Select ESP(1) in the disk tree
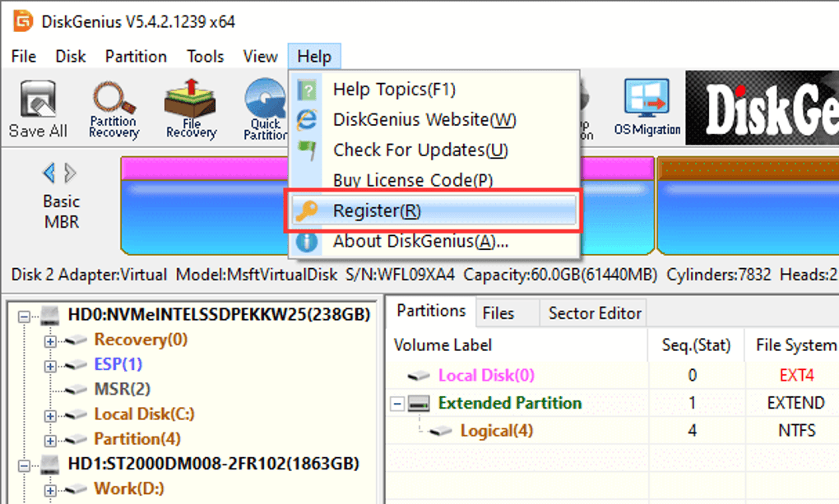This screenshot has width=839, height=504. coord(118,364)
